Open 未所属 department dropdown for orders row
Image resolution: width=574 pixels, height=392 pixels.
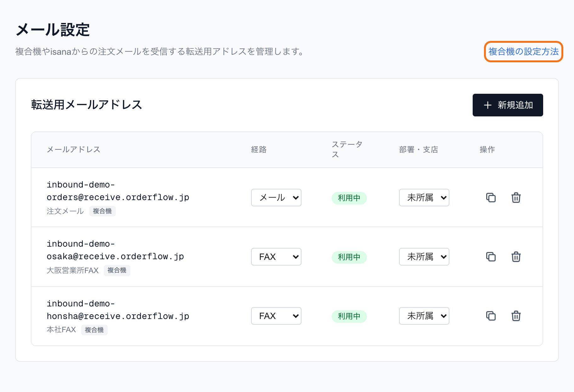pos(424,198)
